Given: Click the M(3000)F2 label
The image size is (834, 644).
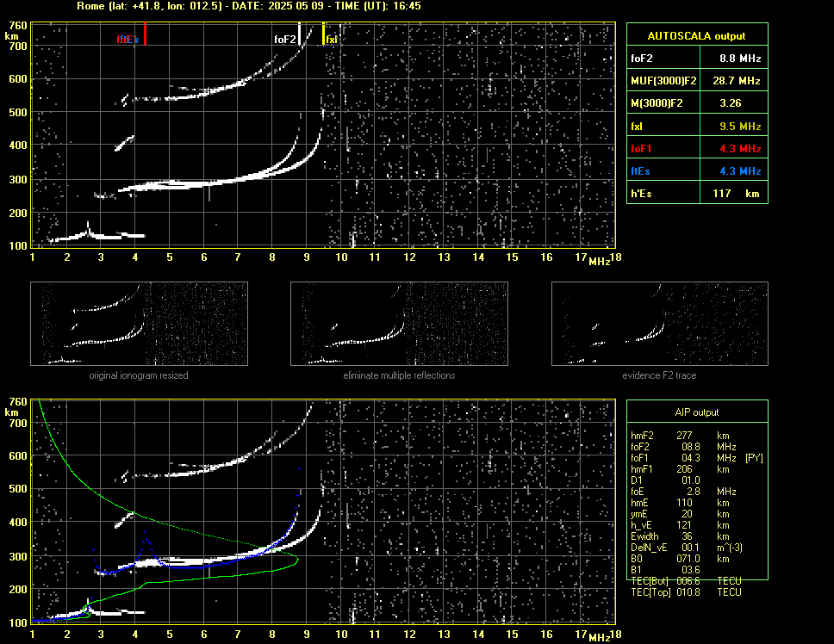Looking at the screenshot, I should point(657,103).
